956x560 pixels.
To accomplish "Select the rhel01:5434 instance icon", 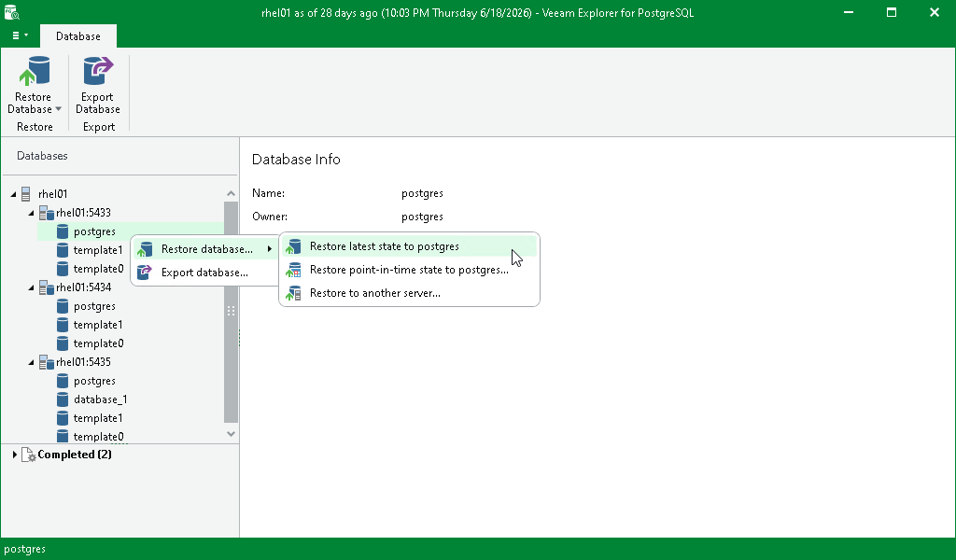I will [47, 287].
